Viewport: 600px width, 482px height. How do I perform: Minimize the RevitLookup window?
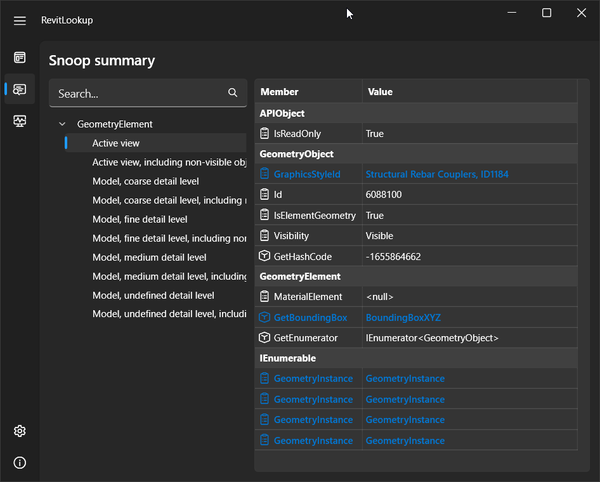[x=512, y=13]
